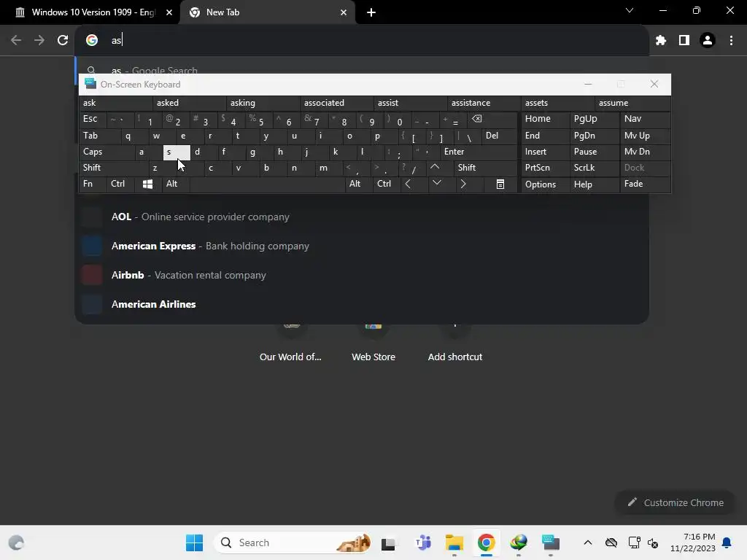The width and height of the screenshot is (747, 560).
Task: Click the address bar containing 'as'
Action: point(362,40)
